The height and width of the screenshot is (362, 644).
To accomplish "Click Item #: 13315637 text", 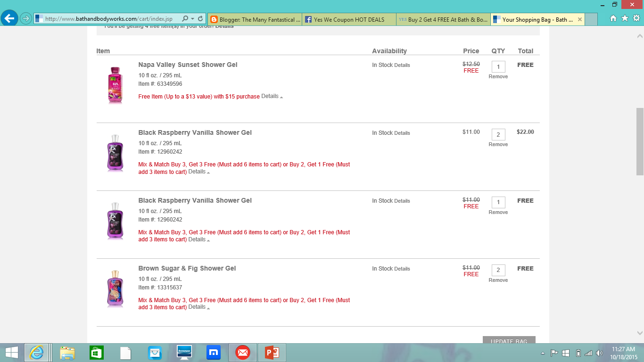I will coord(160,288).
